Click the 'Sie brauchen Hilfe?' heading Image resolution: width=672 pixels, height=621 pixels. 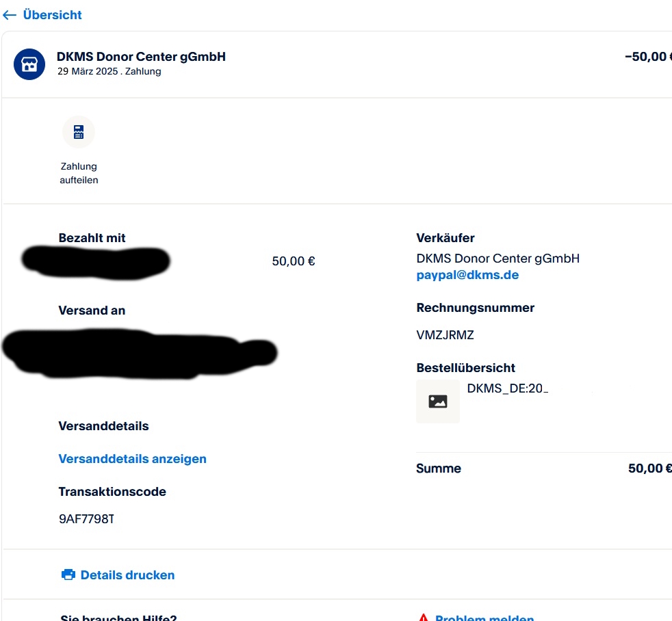(x=118, y=618)
